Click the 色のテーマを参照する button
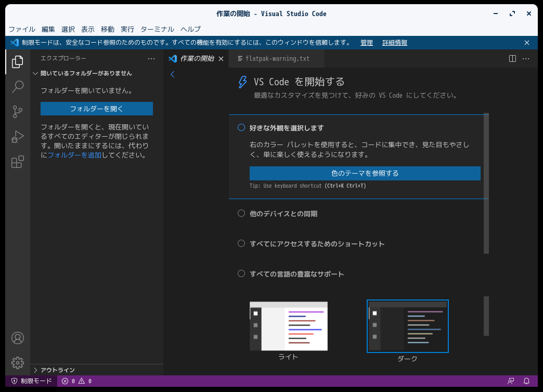Image resolution: width=543 pixels, height=392 pixels. [x=365, y=173]
